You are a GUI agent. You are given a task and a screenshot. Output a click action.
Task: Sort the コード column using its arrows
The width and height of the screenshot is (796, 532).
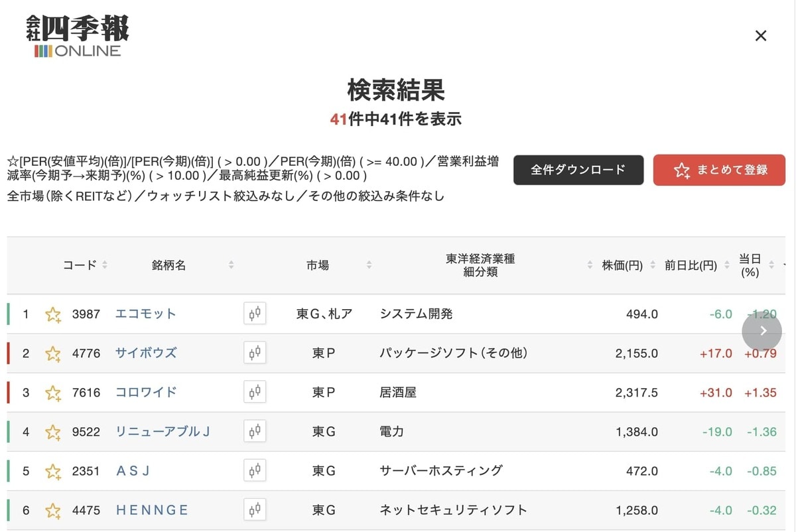pos(103,265)
